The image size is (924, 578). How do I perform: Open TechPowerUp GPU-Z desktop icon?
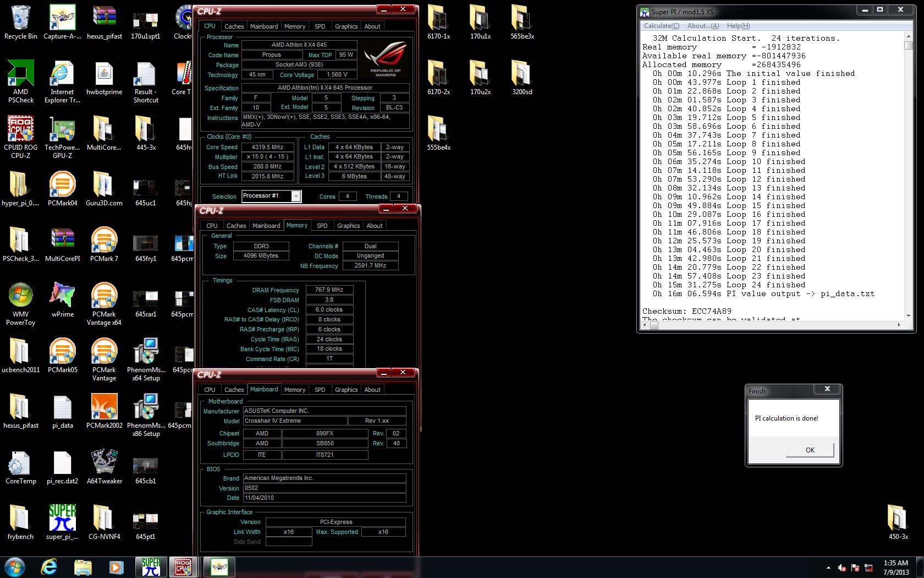tap(62, 137)
